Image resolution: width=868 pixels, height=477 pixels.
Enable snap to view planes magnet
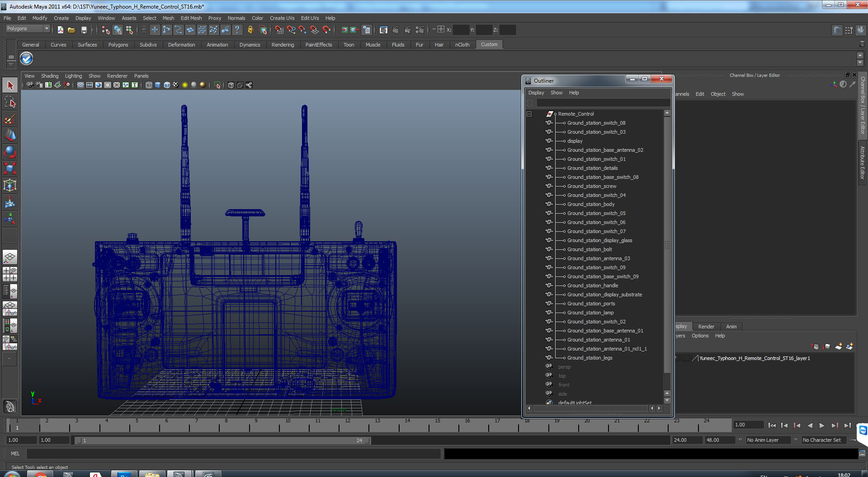(x=315, y=30)
